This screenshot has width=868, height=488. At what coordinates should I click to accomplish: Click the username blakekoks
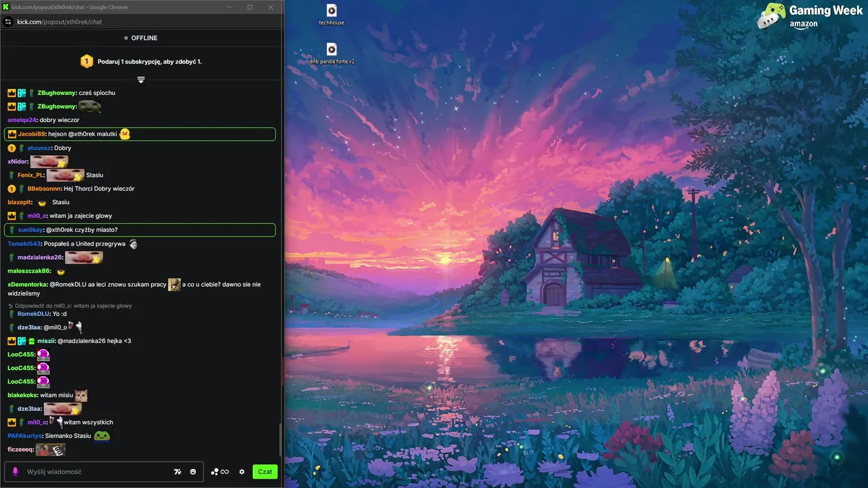click(22, 395)
